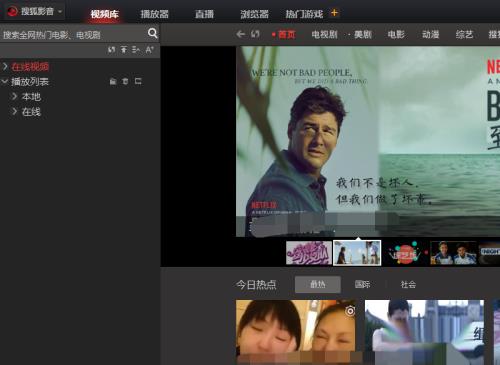Open the man-by-buildings news video thumbnail
The height and width of the screenshot is (365, 500).
point(424,332)
